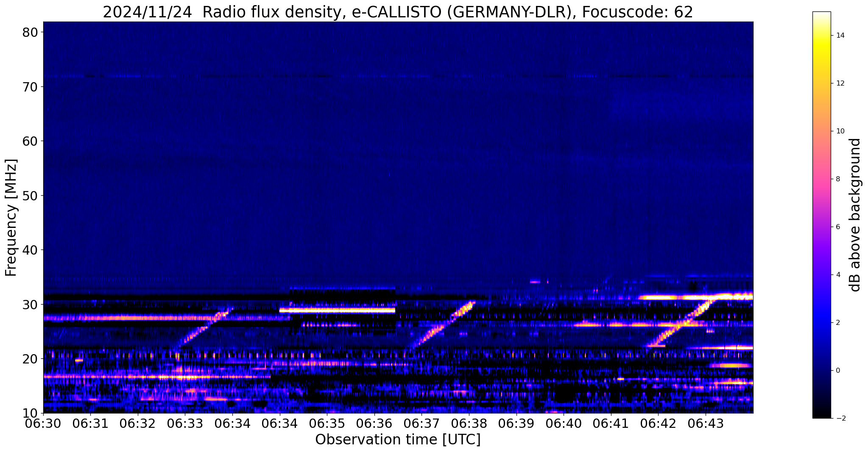Click the 14 tick on the colorbar
This screenshot has height=452, width=868.
840,36
